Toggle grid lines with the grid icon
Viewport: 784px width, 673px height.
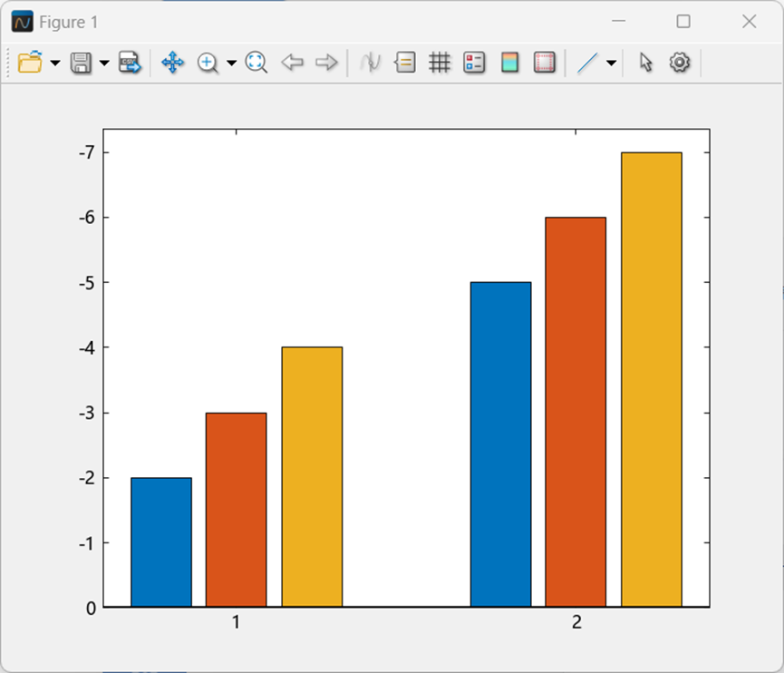[x=440, y=63]
